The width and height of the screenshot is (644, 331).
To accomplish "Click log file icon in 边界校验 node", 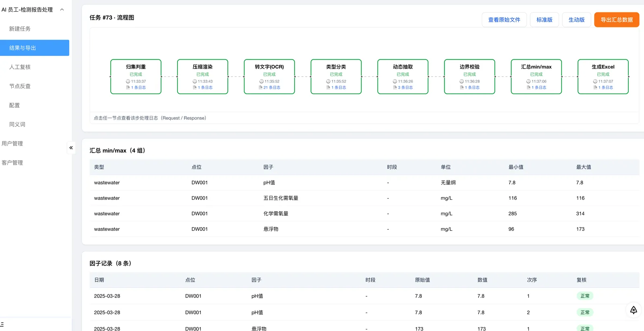I will 462,87.
